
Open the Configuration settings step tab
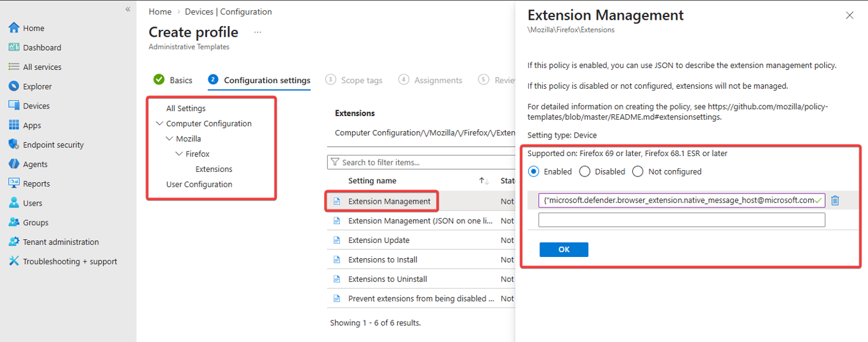click(x=259, y=80)
